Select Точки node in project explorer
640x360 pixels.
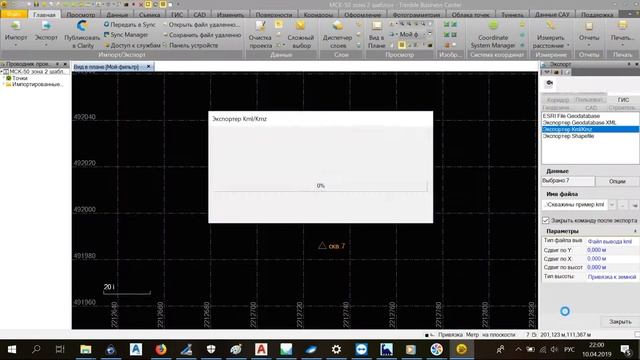pos(19,78)
